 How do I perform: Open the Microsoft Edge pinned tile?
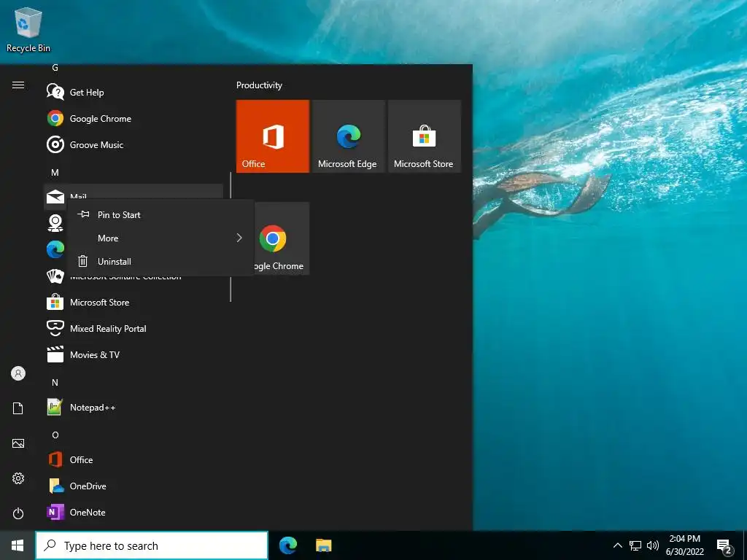[x=348, y=136]
